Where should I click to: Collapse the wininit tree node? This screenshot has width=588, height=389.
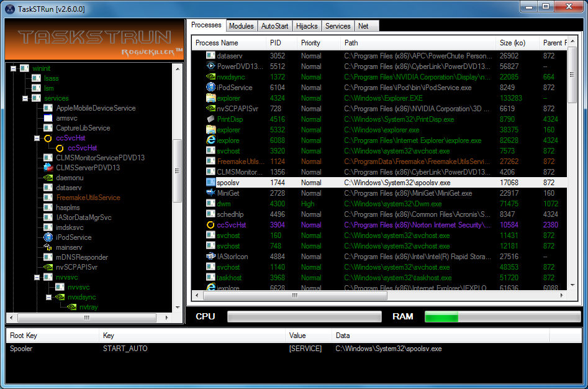13,68
